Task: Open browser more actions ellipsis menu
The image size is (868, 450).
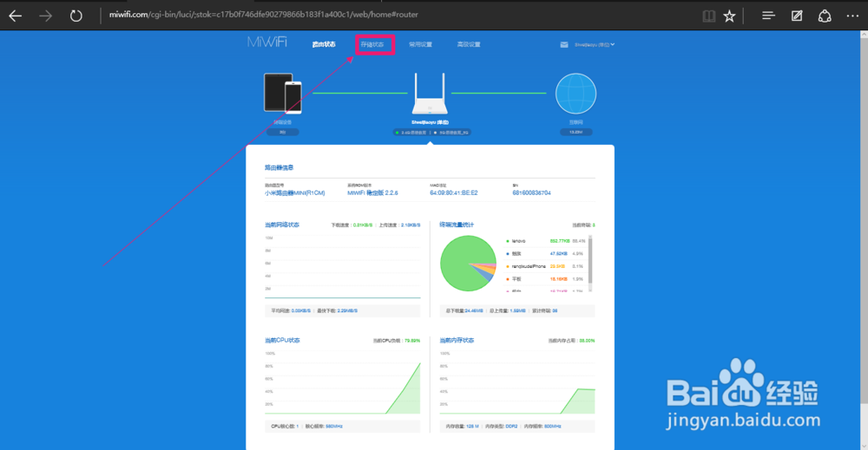Action: point(852,16)
